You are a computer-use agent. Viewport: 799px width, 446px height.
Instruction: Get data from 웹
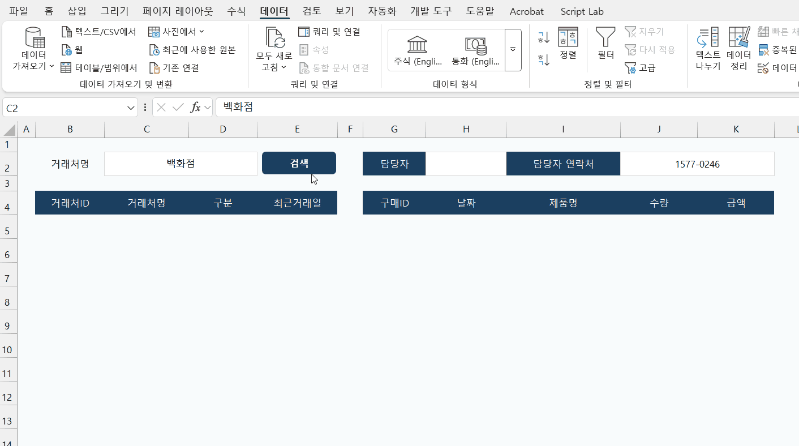point(72,50)
